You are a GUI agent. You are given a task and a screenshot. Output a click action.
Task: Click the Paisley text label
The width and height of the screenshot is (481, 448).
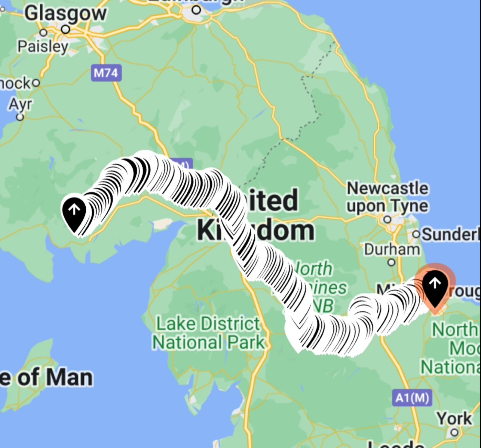43,47
